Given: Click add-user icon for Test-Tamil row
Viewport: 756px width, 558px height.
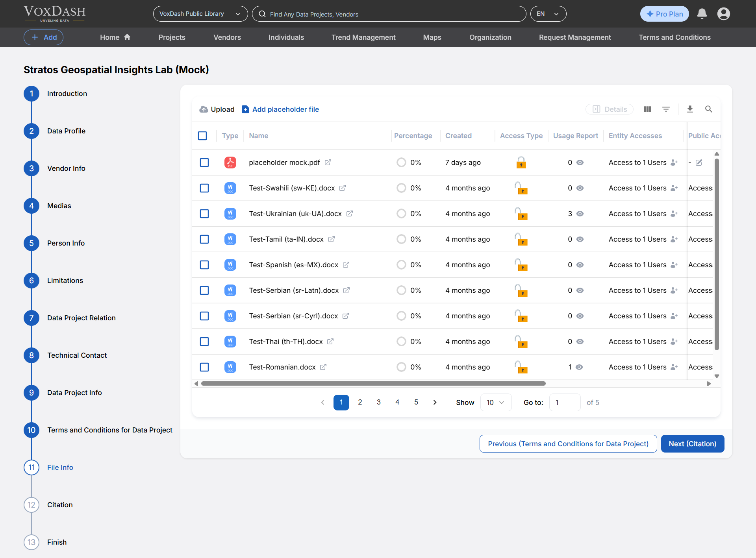Looking at the screenshot, I should coord(674,239).
